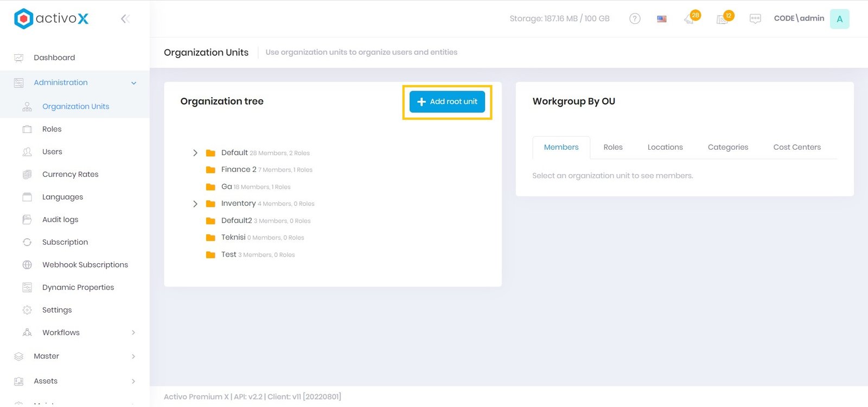The image size is (868, 407).
Task: Open Audit logs in the sidebar
Action: pos(60,220)
